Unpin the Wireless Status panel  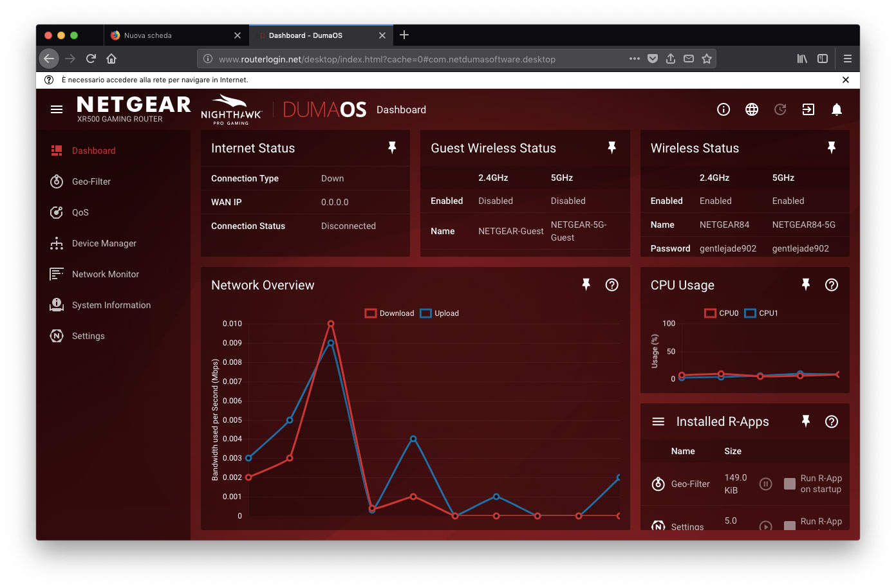832,148
